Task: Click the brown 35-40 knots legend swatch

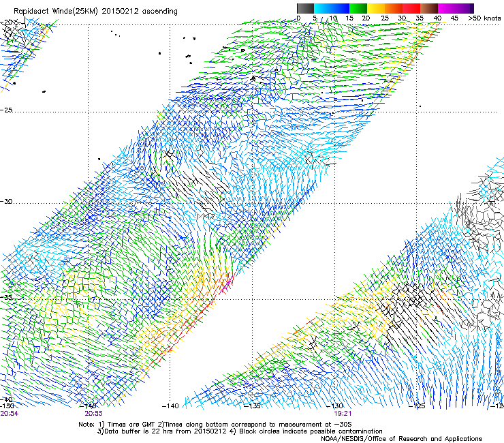Action: [429, 8]
